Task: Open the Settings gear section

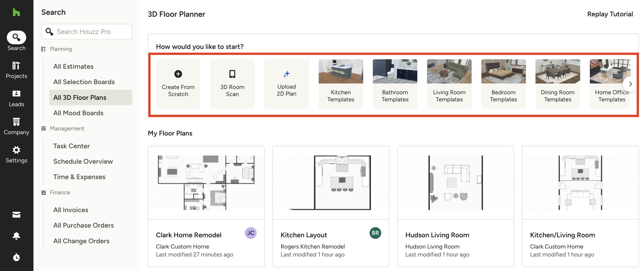Action: (16, 154)
